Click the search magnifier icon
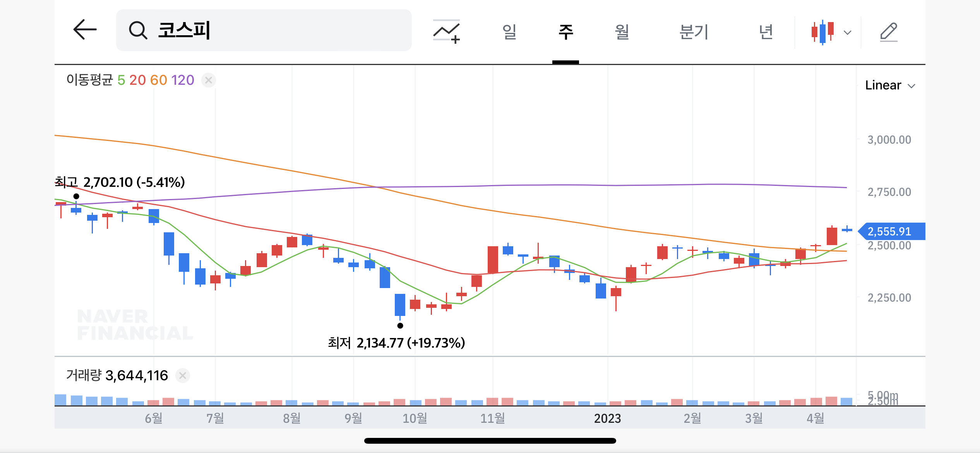This screenshot has width=980, height=453. click(138, 30)
